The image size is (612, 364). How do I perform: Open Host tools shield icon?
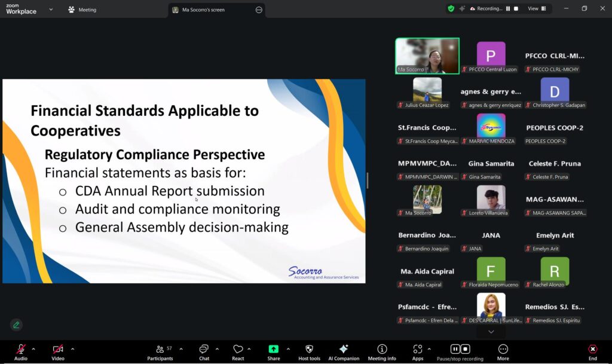point(309,350)
